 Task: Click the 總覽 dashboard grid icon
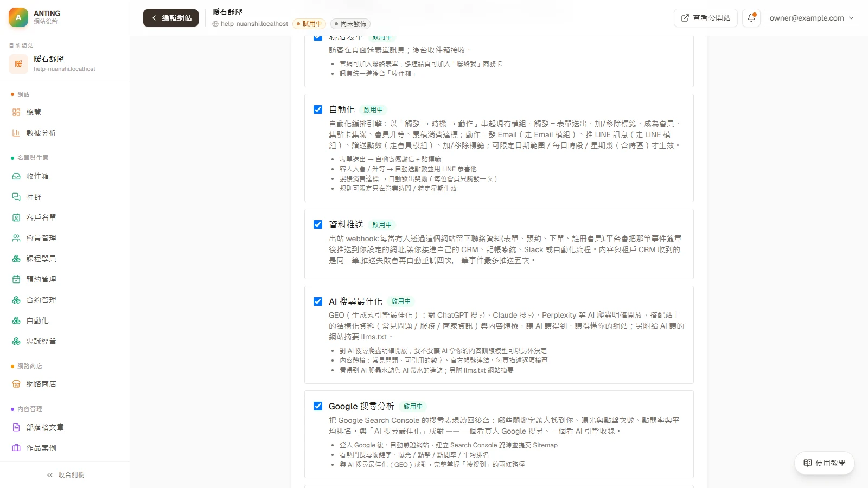16,112
